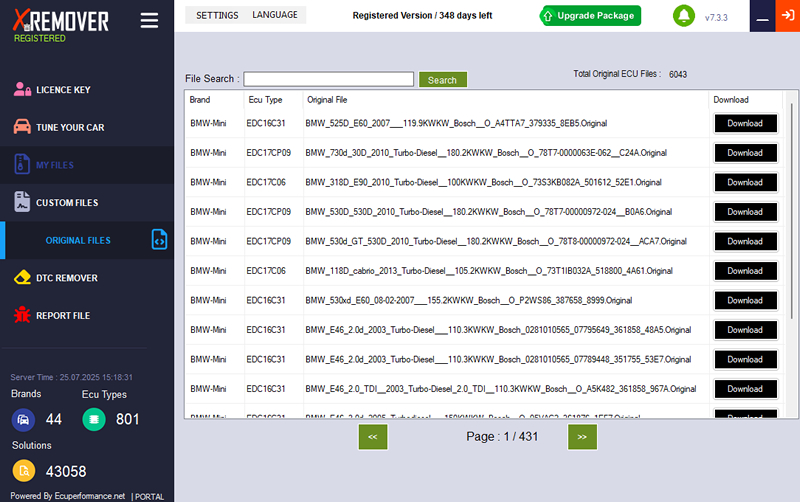Click Registered Version 348 days left text
Viewport: 800px width, 502px height.
(422, 16)
